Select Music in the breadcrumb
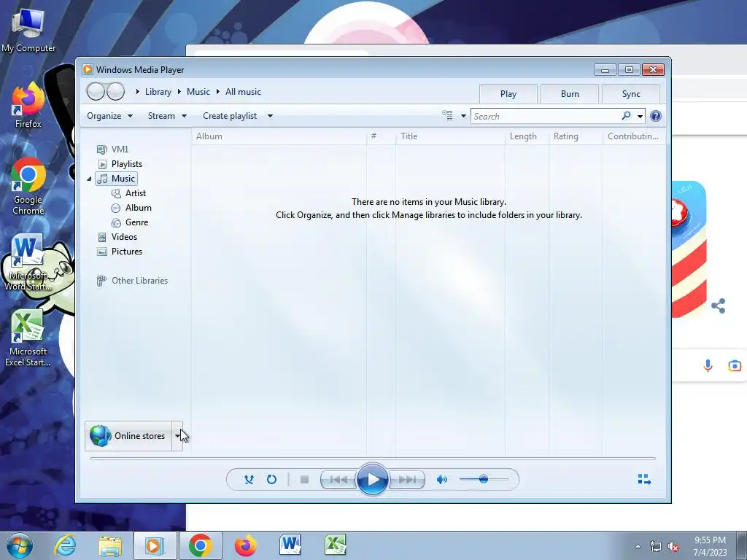 pyautogui.click(x=198, y=92)
